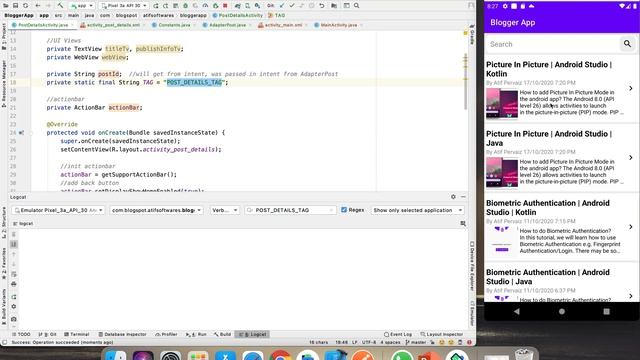Viewport: 640px width, 360px height.
Task: Click the hammer Make Project icon
Action: tap(60, 6)
